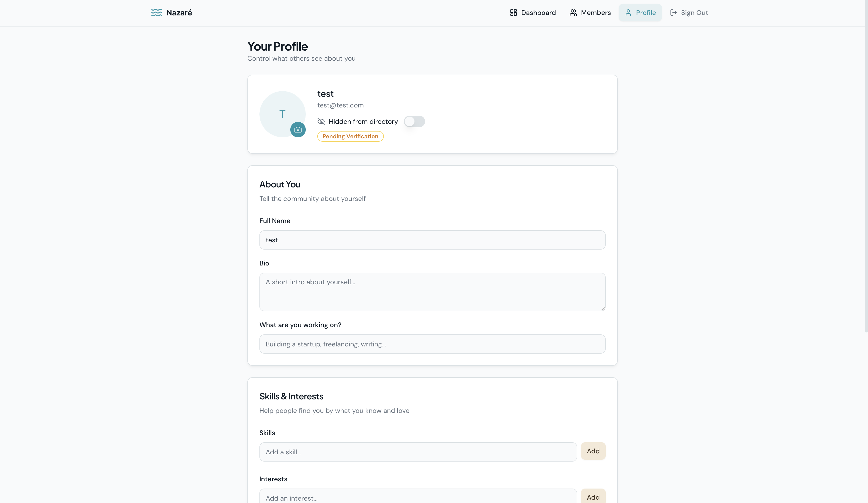Click the Dashboard grid icon
This screenshot has height=503, width=868.
pyautogui.click(x=513, y=13)
